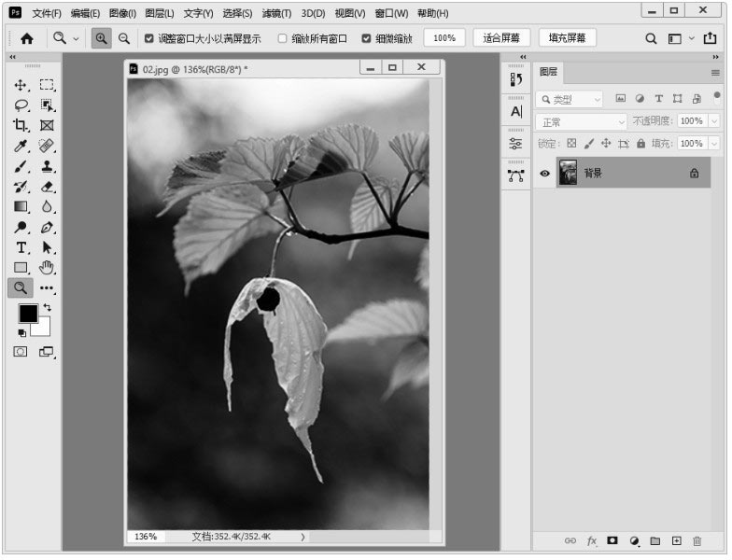Image resolution: width=732 pixels, height=560 pixels.
Task: Open the layer filter 类型 dropdown
Action: pyautogui.click(x=570, y=99)
